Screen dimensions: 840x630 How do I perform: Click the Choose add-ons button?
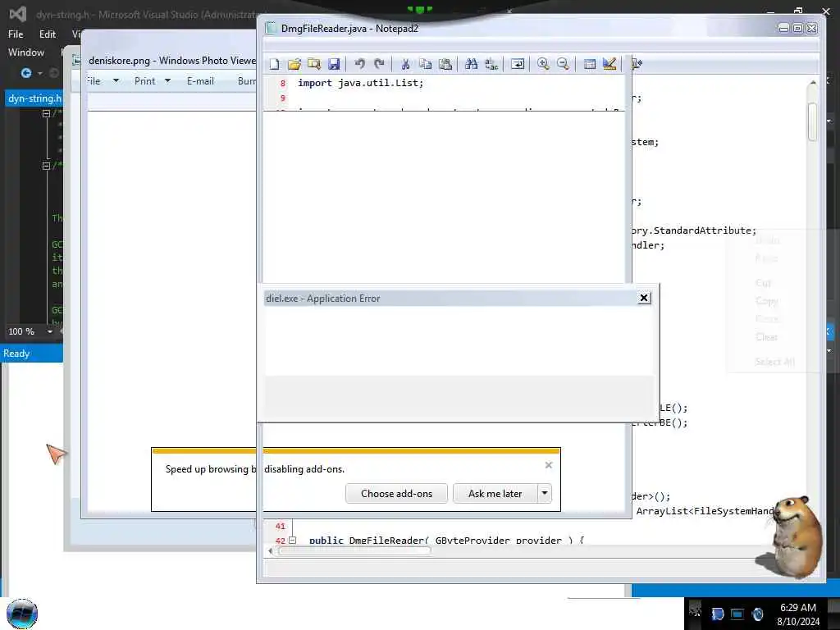coord(396,493)
